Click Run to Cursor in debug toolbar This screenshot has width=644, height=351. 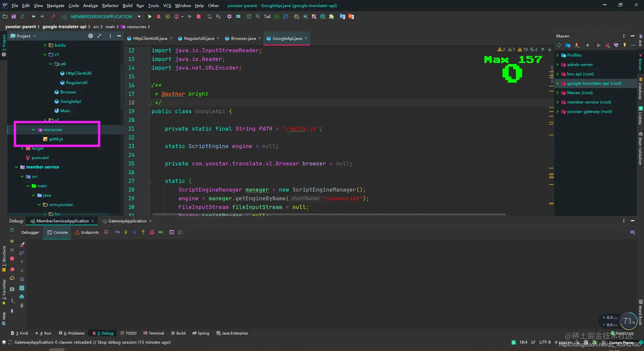pos(161,232)
